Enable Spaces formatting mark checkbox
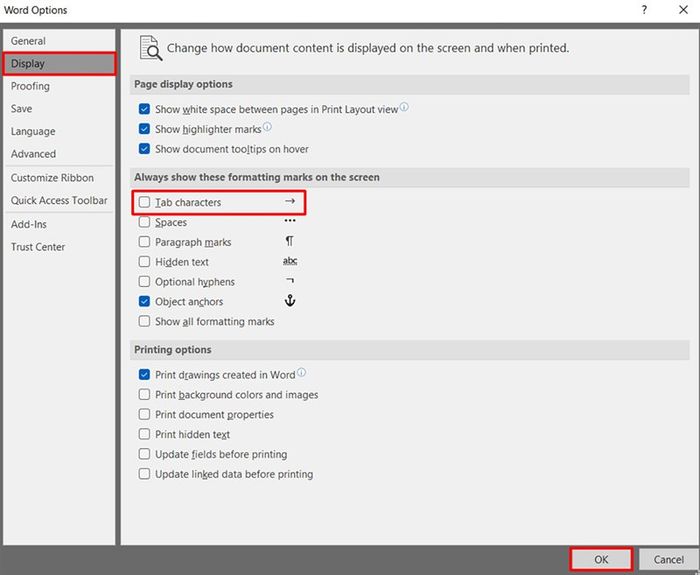 click(x=144, y=222)
